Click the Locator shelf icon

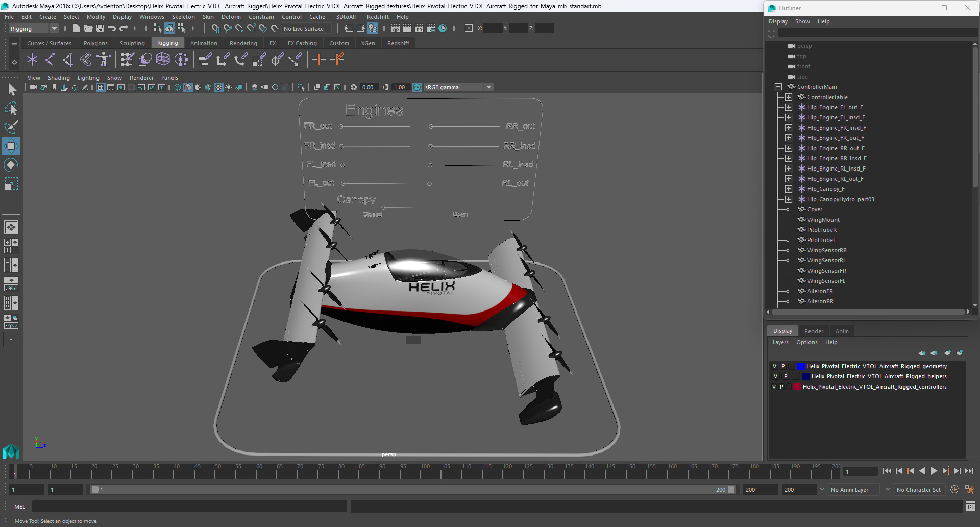click(x=32, y=60)
